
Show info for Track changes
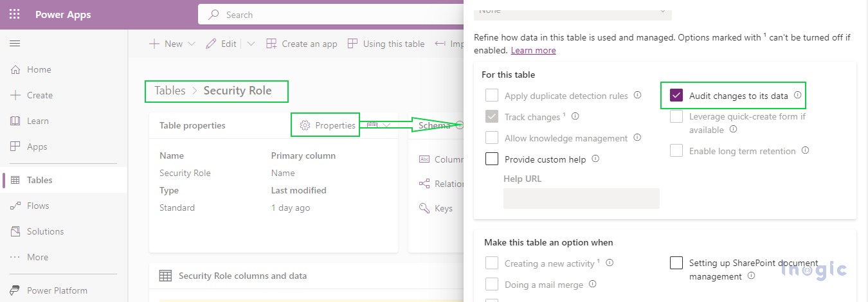pyautogui.click(x=575, y=116)
